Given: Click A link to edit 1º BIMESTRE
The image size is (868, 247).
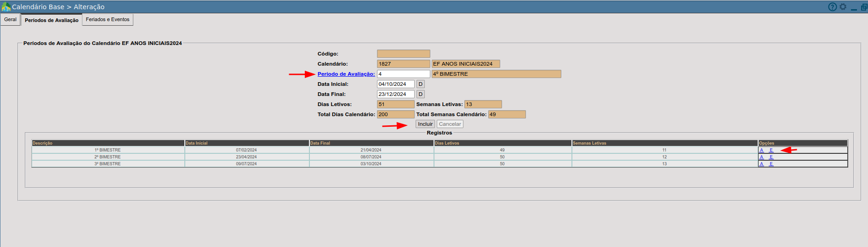Looking at the screenshot, I should pyautogui.click(x=762, y=150).
